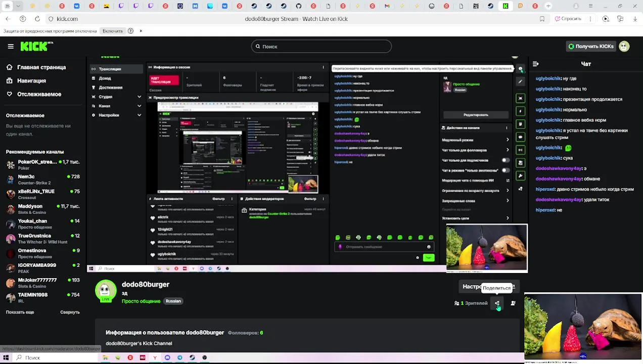Toggle emotes-only chat mode switch
The width and height of the screenshot is (643, 364).
[506, 170]
